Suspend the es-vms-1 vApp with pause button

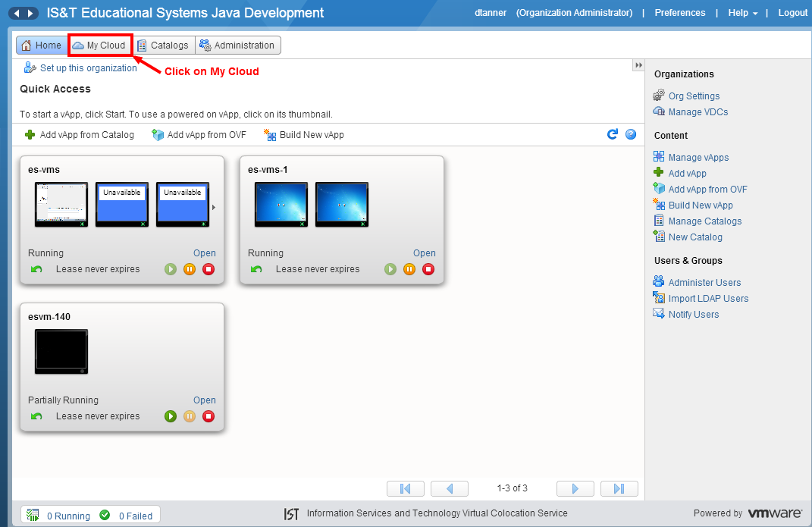tap(409, 269)
